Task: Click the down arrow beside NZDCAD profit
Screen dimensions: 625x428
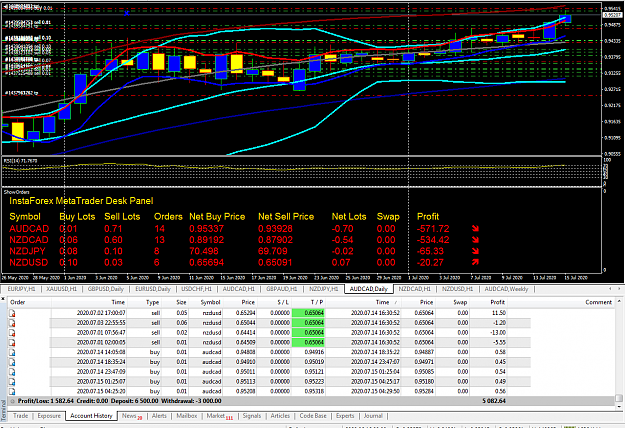Action: [x=475, y=240]
